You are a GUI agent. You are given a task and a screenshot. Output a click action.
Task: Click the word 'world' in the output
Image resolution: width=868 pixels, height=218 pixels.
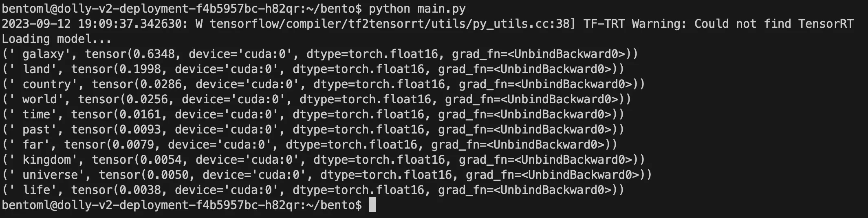[40, 99]
